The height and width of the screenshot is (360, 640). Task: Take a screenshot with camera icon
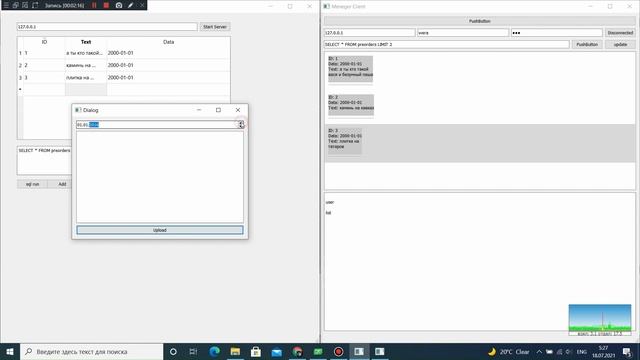point(118,5)
